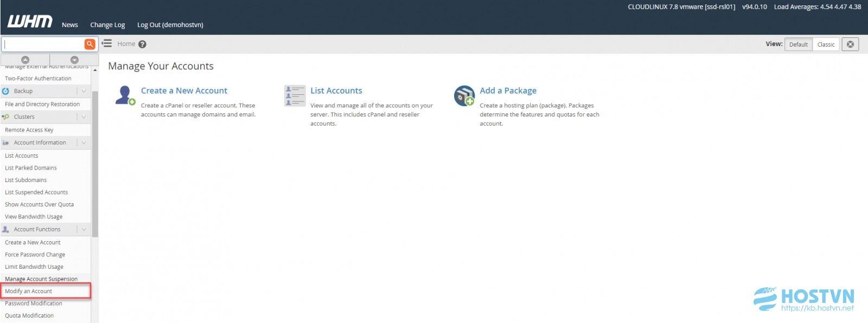The width and height of the screenshot is (868, 323).
Task: Click the Load Averages text
Action: tap(818, 7)
